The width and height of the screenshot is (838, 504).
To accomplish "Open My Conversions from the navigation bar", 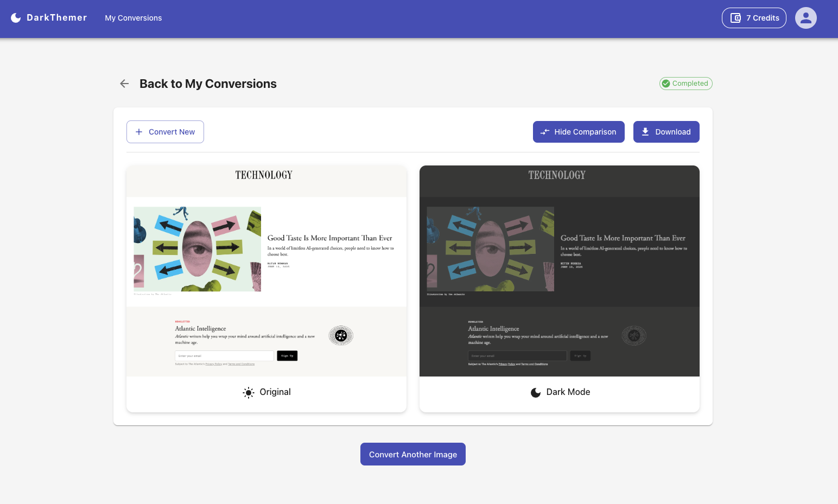I will click(133, 18).
